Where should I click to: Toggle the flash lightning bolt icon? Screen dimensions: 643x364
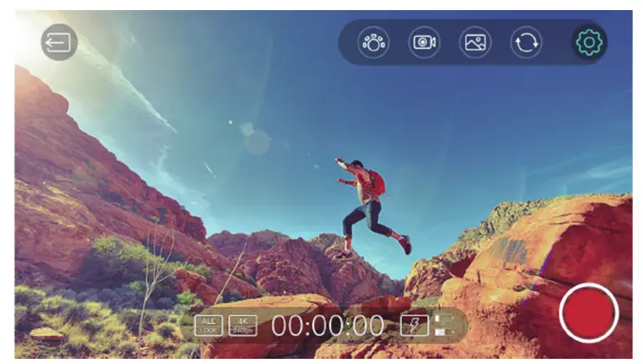(415, 325)
